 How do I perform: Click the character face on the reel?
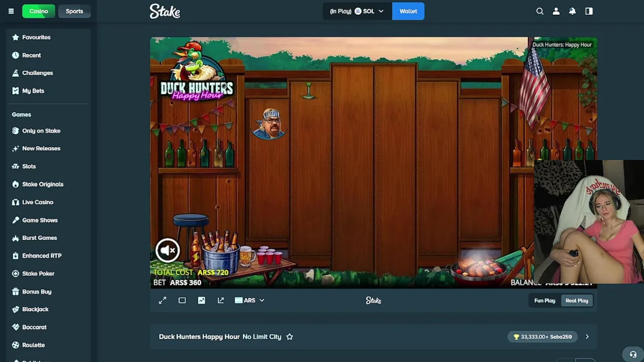coord(270,124)
